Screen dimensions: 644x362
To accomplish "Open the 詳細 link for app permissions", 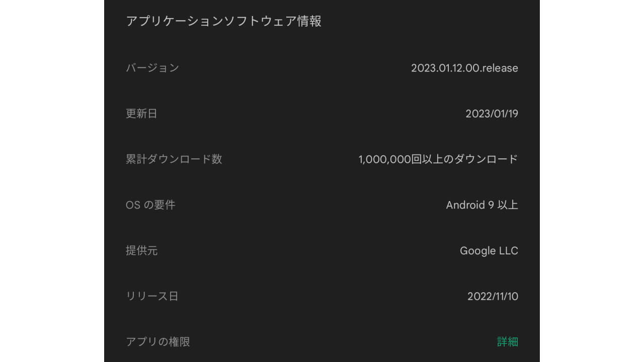I will point(507,342).
